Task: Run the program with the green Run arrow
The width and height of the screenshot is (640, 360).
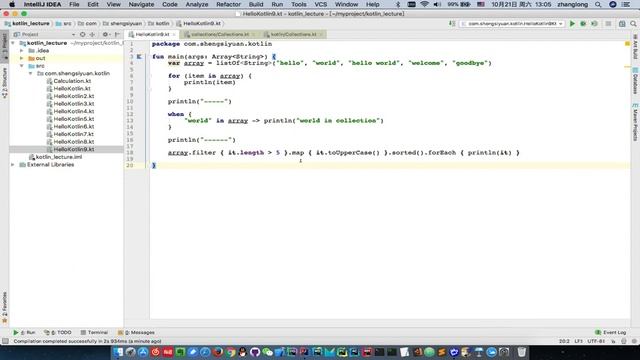Action: coord(572,24)
